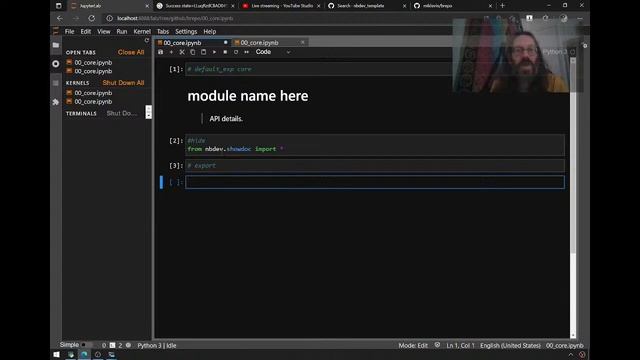The width and height of the screenshot is (640, 360).
Task: Click Shut Down All under Kernels
Action: [x=123, y=83]
